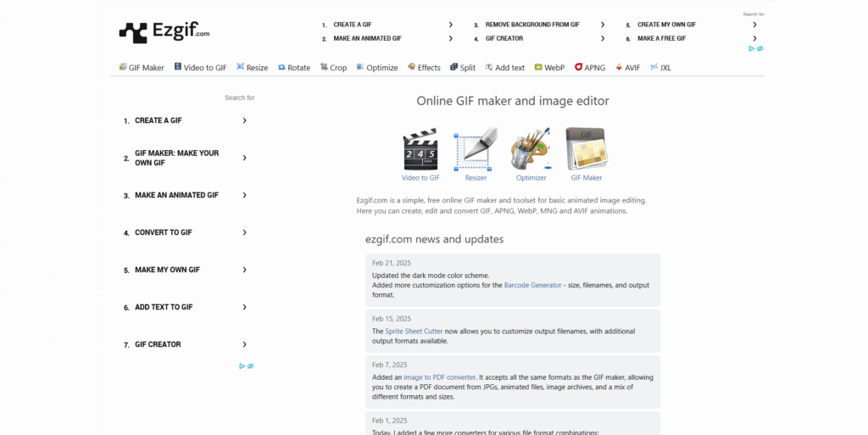Click the JXL icon in nav bar
Screen dimensions: 868x435
point(654,67)
